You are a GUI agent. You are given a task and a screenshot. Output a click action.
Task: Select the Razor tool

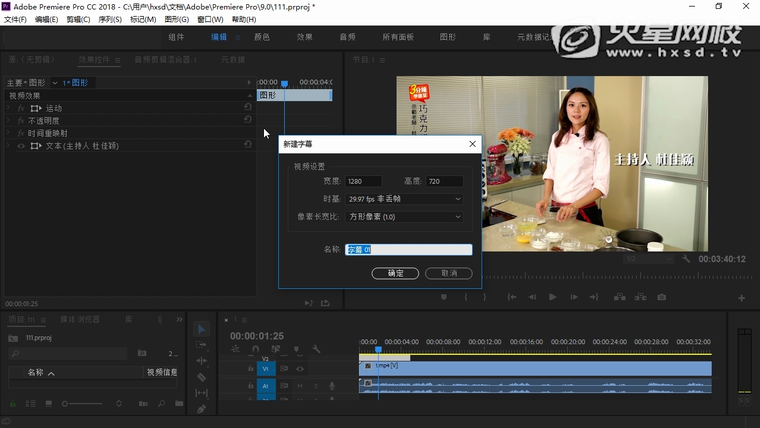(x=201, y=377)
